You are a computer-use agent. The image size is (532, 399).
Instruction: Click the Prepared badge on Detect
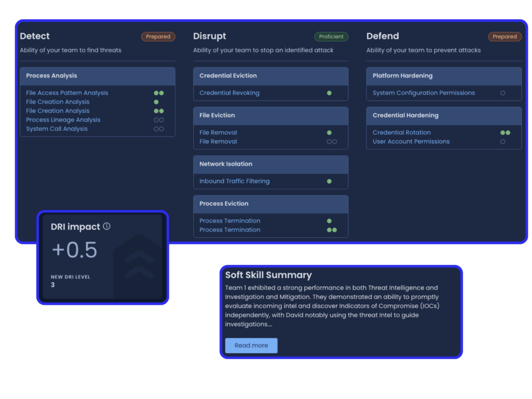[x=158, y=37]
